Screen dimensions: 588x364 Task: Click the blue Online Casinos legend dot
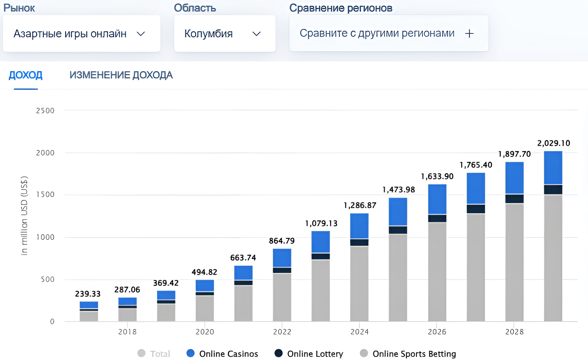tap(190, 353)
